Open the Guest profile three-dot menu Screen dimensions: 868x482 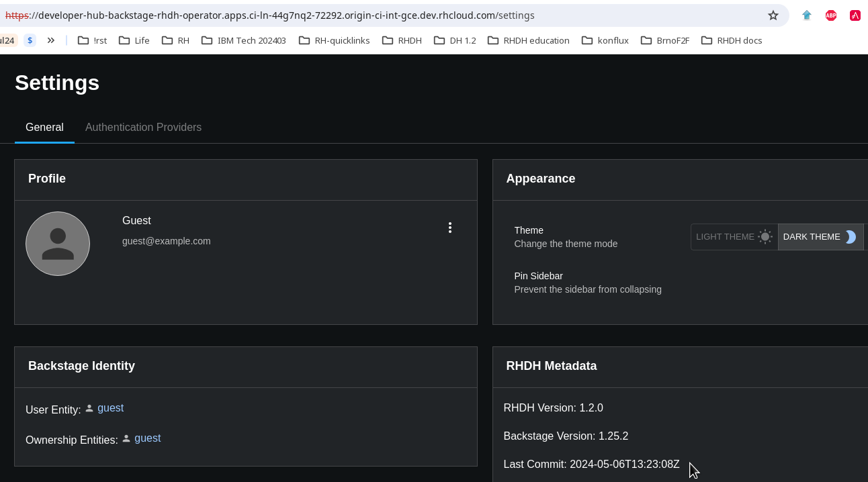(450, 228)
